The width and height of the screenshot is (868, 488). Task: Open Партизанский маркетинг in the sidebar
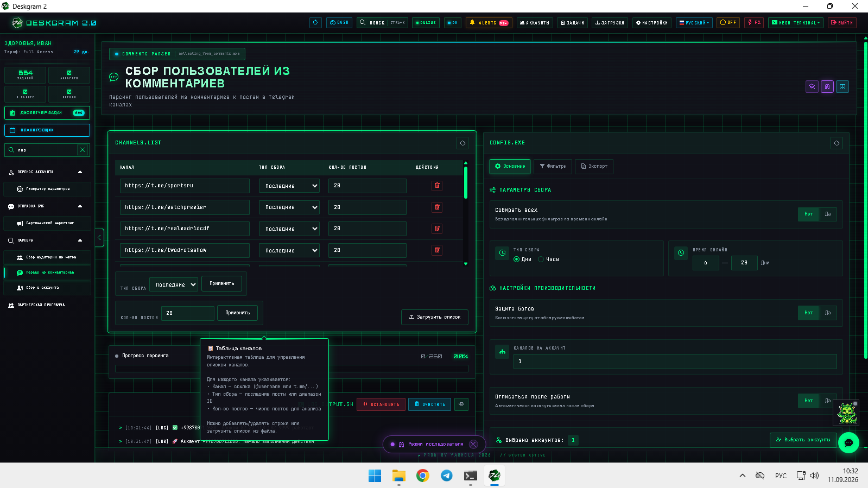[x=47, y=223]
